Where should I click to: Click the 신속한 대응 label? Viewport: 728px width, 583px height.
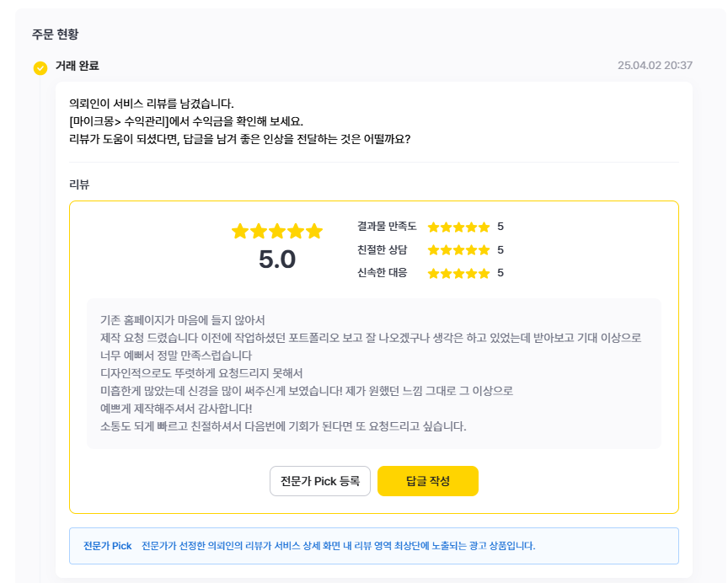[382, 273]
